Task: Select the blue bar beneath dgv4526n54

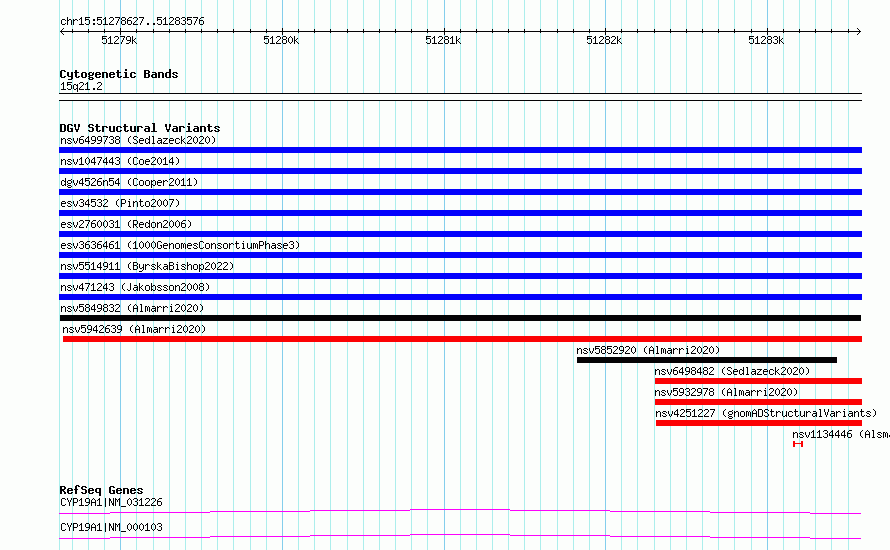Action: (x=460, y=192)
